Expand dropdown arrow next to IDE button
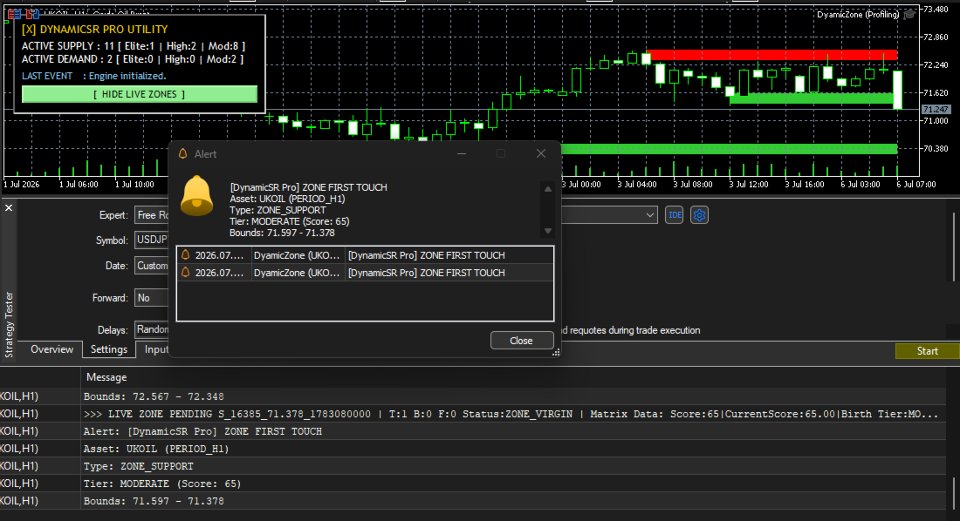 [650, 215]
